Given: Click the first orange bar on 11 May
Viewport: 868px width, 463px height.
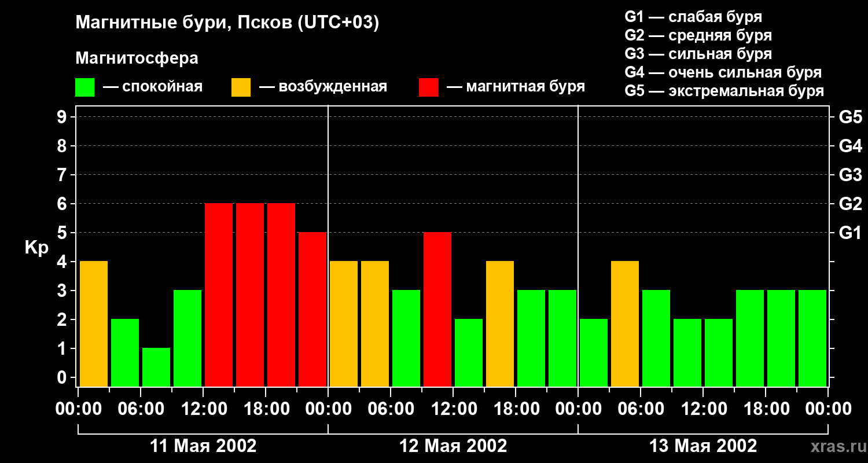Looking at the screenshot, I should click(x=94, y=324).
